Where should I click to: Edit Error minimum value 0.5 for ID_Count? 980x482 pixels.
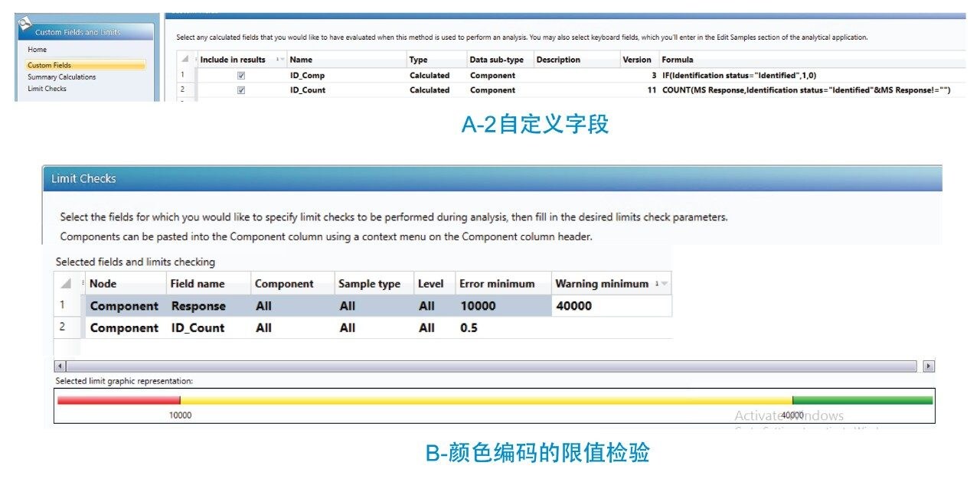503,327
